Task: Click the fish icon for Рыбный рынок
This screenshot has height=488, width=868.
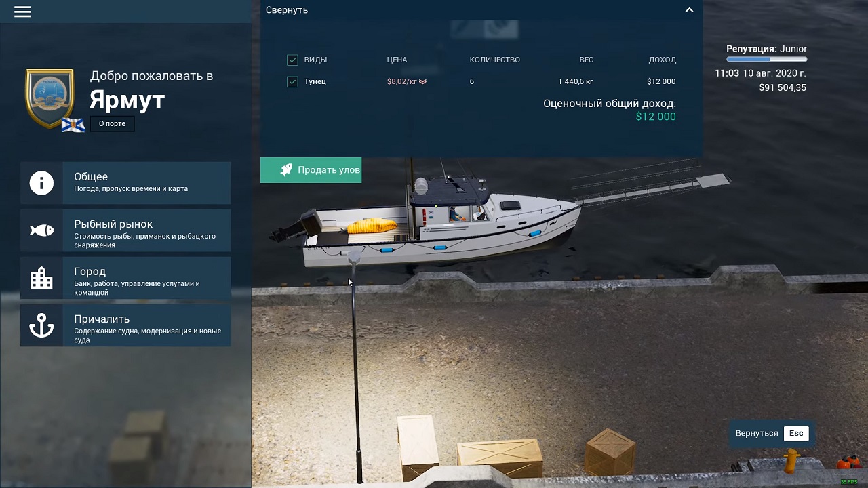Action: pos(41,230)
